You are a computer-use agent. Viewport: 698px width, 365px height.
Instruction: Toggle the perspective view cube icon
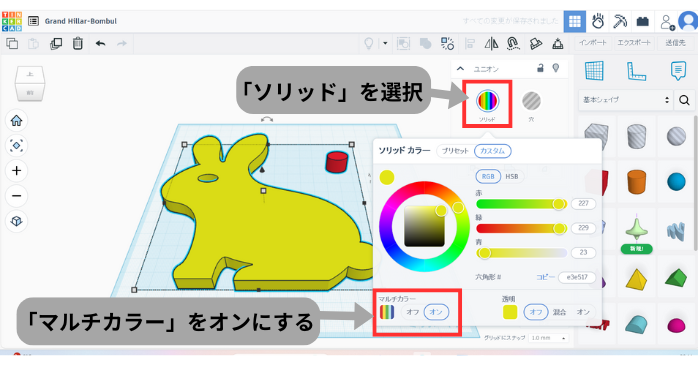pyautogui.click(x=16, y=221)
